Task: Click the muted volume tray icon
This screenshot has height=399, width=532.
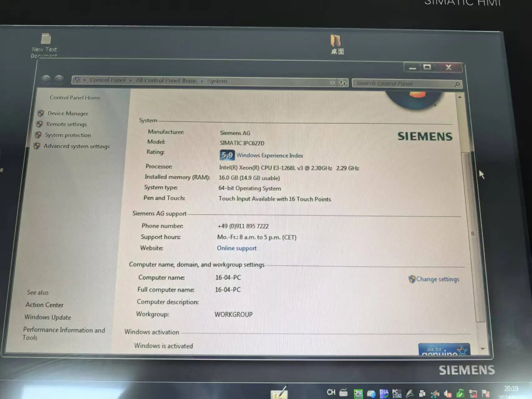Action: pos(448,394)
